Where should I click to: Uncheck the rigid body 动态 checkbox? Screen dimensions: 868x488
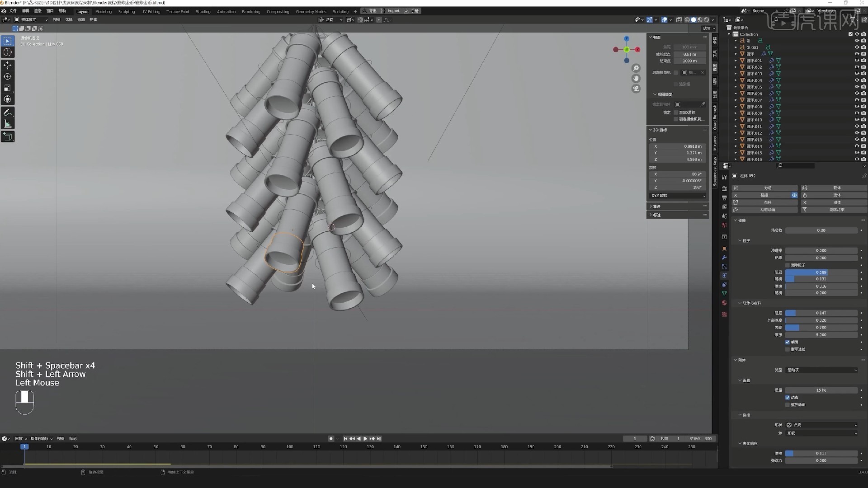788,398
